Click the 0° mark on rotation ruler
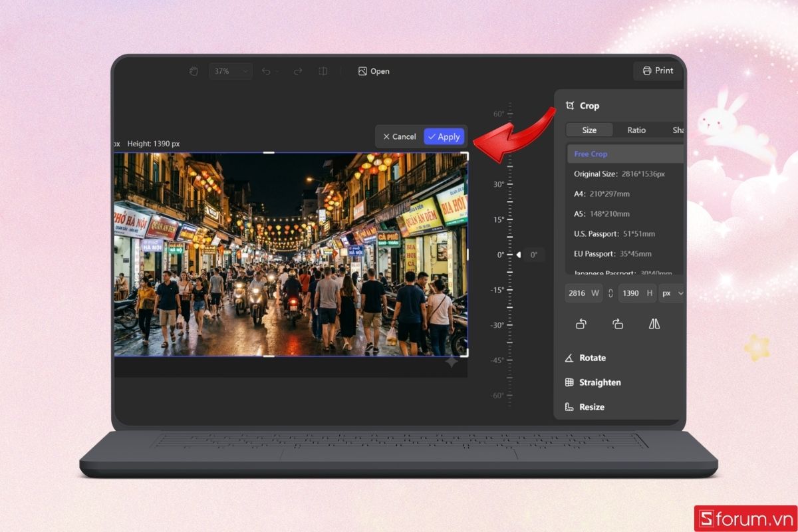Viewport: 798px width, 532px height. [501, 255]
